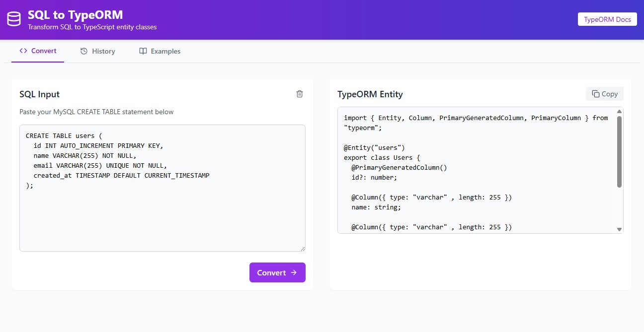Click 'Paste your MySQL CREATE TABLE statement below'
The image size is (644, 332).
[96, 112]
